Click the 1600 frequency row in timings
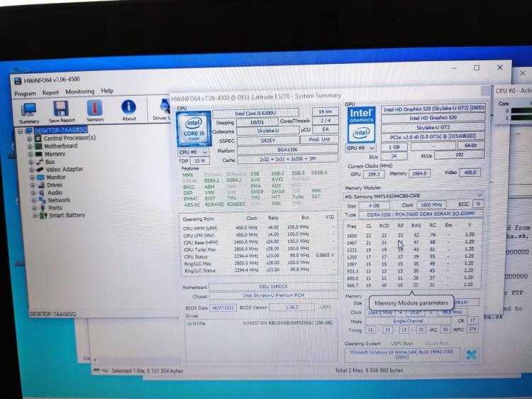The image size is (532, 399). point(411,235)
